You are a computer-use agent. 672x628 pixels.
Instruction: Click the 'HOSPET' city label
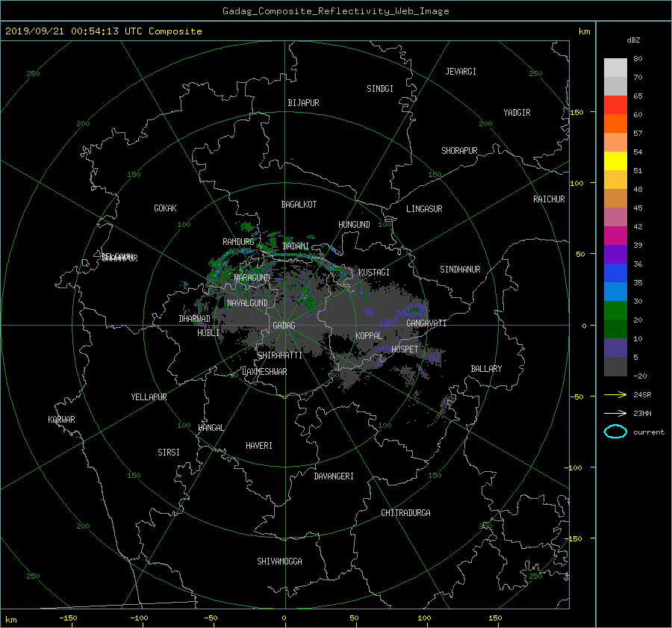(405, 349)
